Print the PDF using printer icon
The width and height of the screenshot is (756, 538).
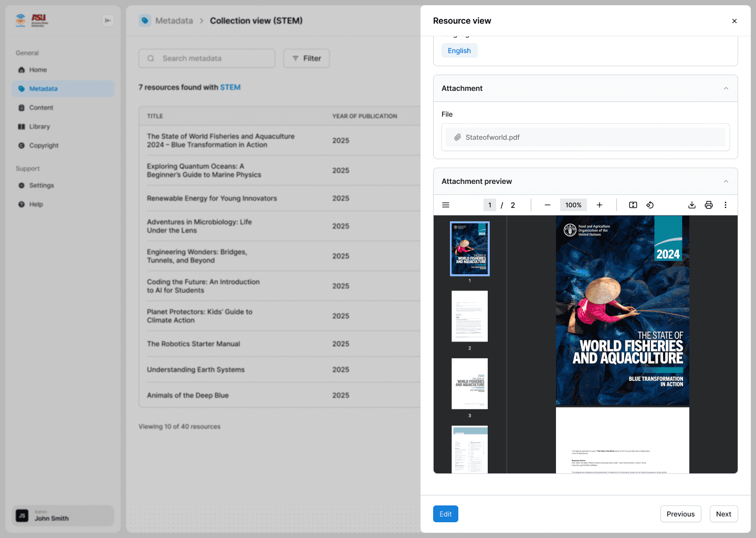[709, 205]
